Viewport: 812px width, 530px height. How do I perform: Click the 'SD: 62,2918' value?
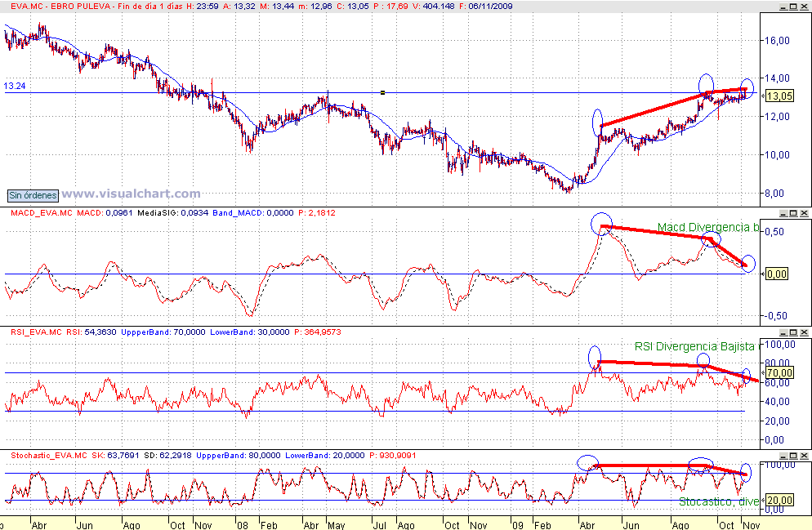coord(167,456)
